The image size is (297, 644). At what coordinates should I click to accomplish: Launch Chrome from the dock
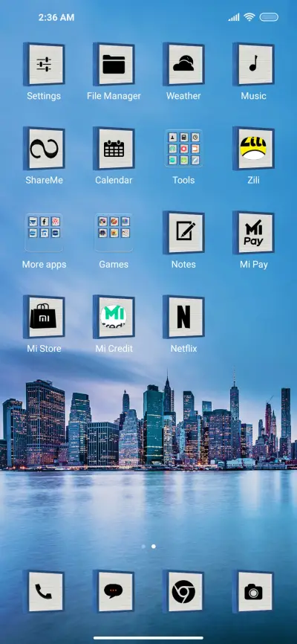[183, 592]
